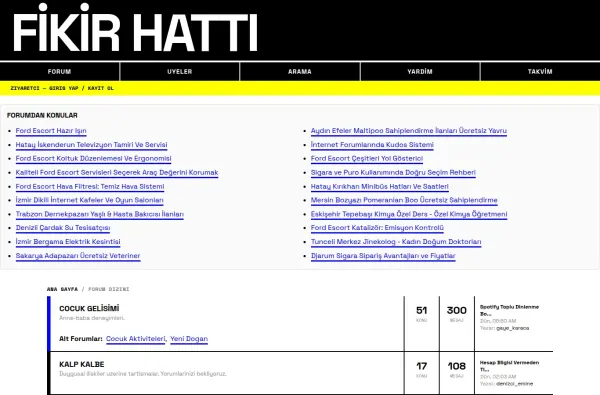
Task: Open the FORUM navigation tab
Action: 59,72
